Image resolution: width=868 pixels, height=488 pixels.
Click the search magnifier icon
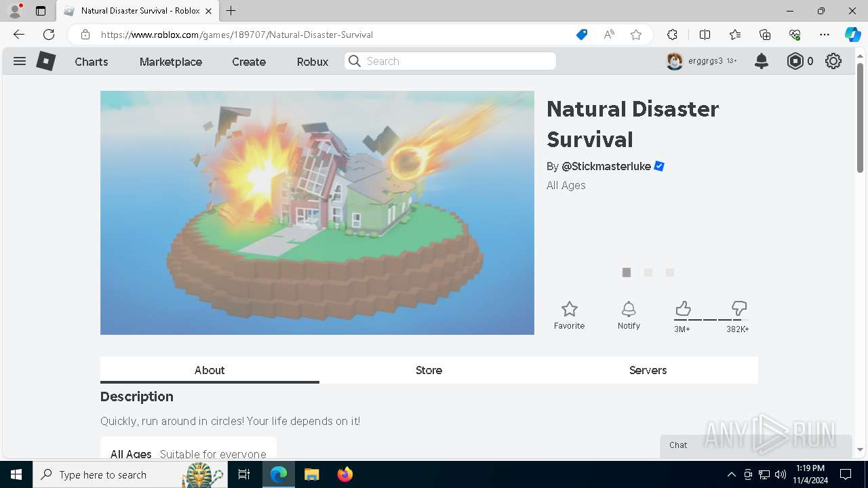tap(355, 61)
